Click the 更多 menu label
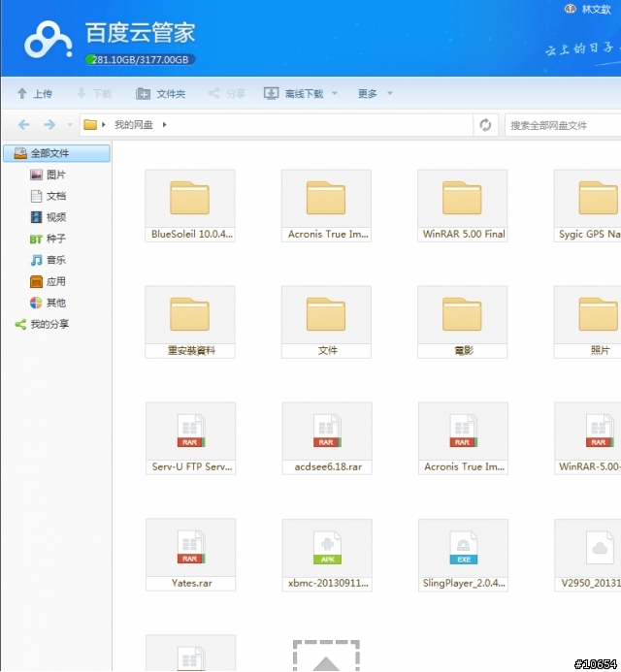 click(x=368, y=93)
